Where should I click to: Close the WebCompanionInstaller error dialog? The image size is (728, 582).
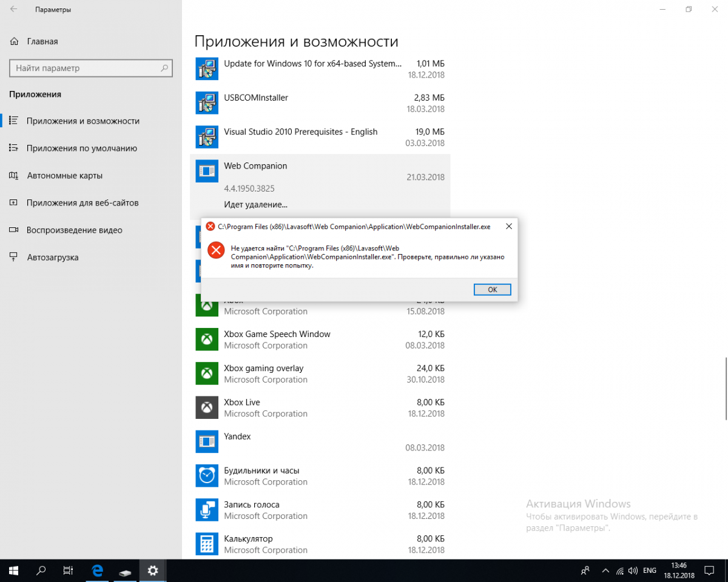pos(508,226)
